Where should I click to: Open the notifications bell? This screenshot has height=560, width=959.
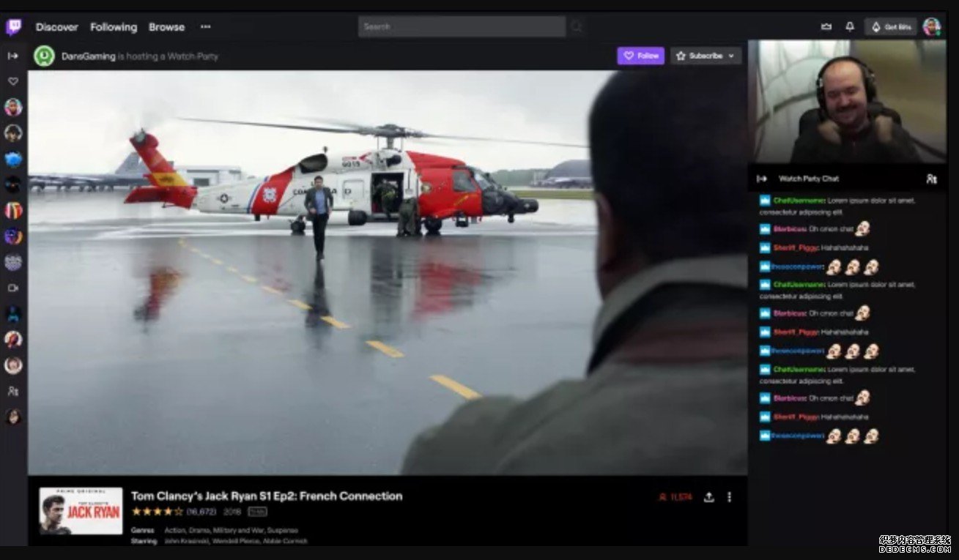point(850,27)
